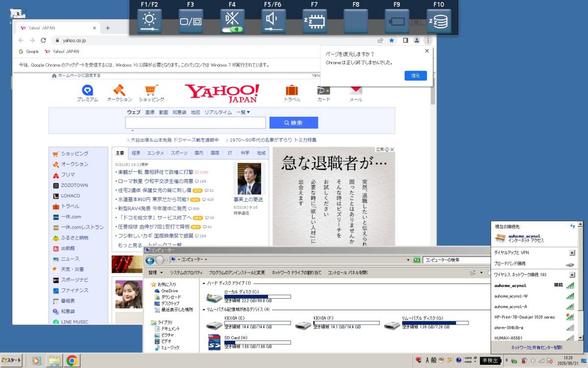Click the F5/F6 volume hotkey icon

click(x=273, y=21)
